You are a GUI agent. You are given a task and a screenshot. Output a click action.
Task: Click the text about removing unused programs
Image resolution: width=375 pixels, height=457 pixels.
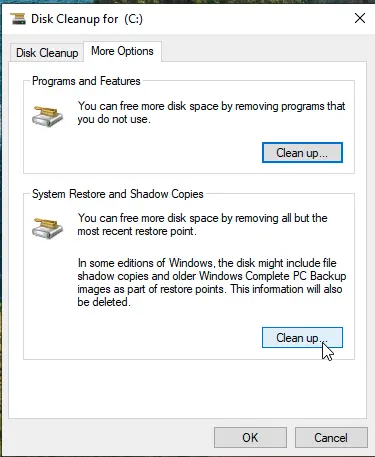(211, 112)
